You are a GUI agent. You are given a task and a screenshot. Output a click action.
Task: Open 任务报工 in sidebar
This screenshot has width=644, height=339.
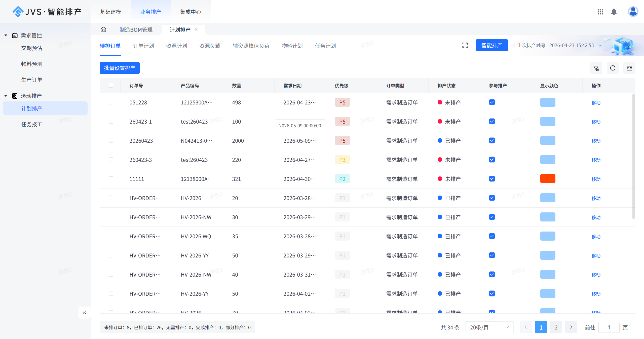(x=32, y=124)
